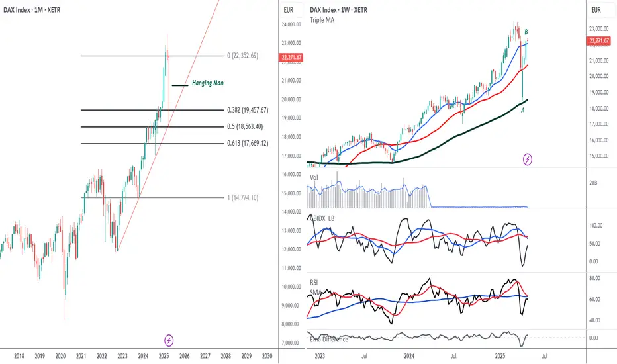Select the CBIDX_LB indicator legend
Viewport: 617px width, 364px height.
coord(322,218)
